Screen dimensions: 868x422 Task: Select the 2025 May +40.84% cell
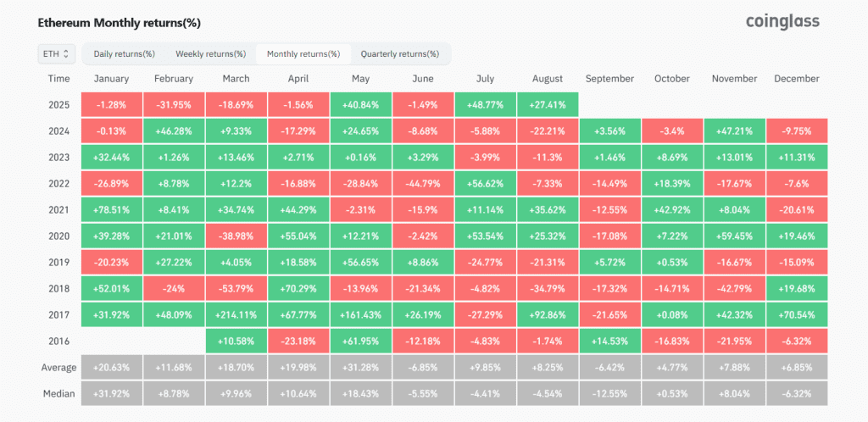point(360,104)
